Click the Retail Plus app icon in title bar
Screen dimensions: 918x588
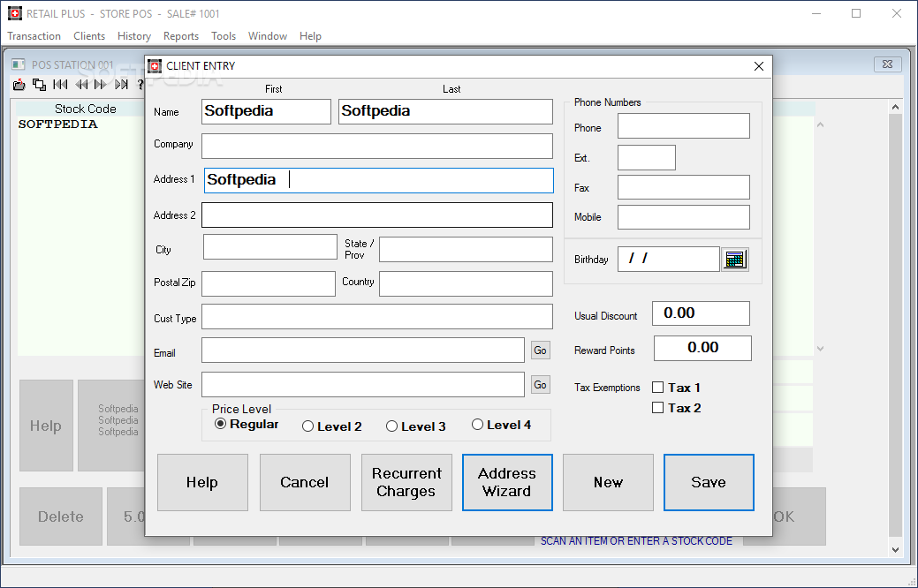click(15, 13)
